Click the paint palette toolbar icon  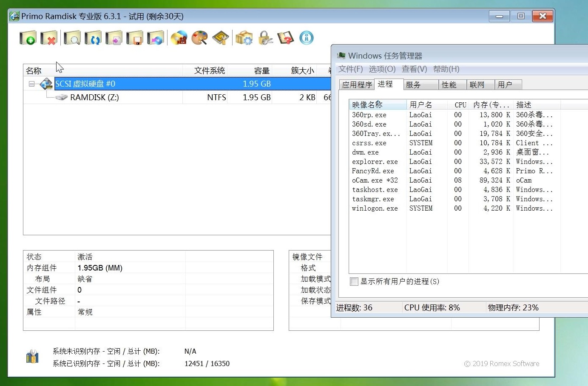pos(200,38)
